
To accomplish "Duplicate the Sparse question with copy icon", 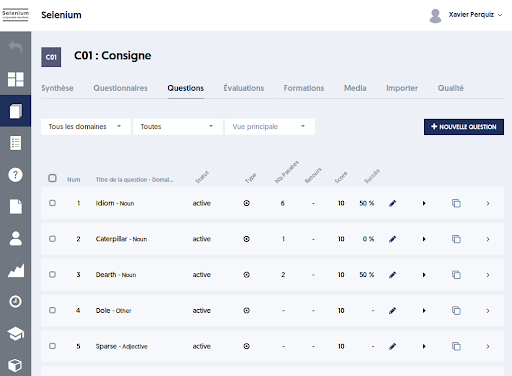I will pos(456,346).
